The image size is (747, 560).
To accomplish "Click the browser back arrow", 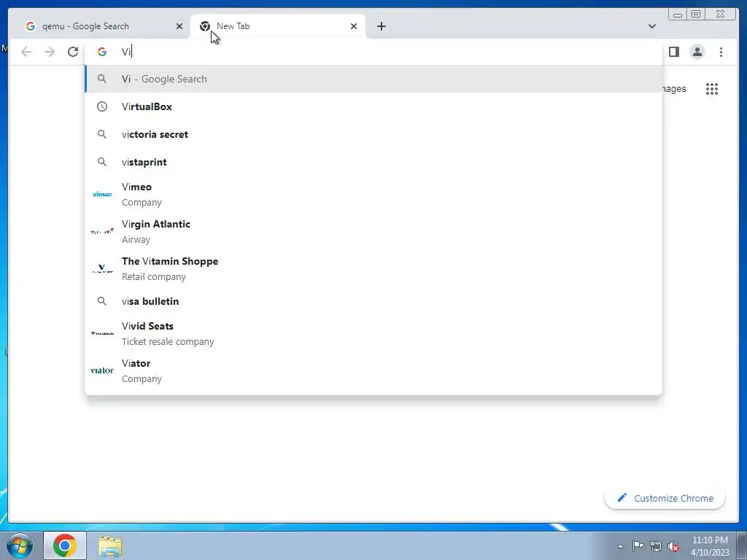I will [x=26, y=52].
